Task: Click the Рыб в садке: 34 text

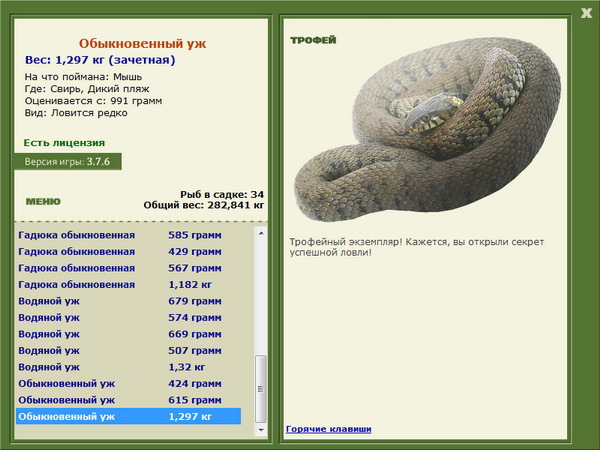Action: [x=222, y=194]
